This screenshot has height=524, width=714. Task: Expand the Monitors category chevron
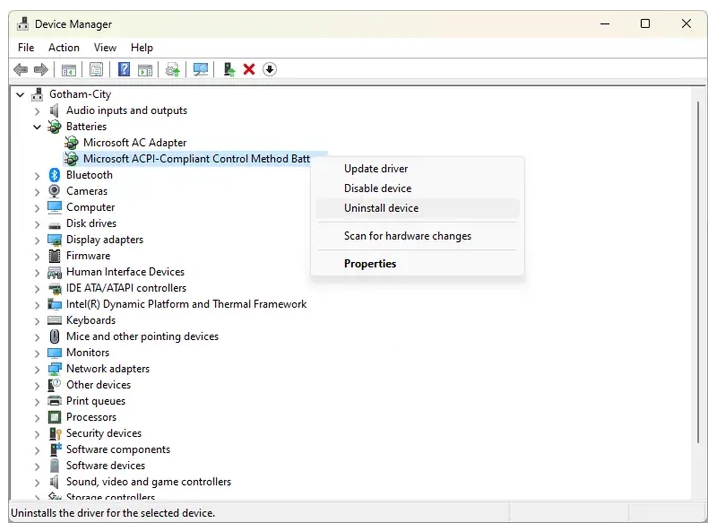tap(37, 353)
